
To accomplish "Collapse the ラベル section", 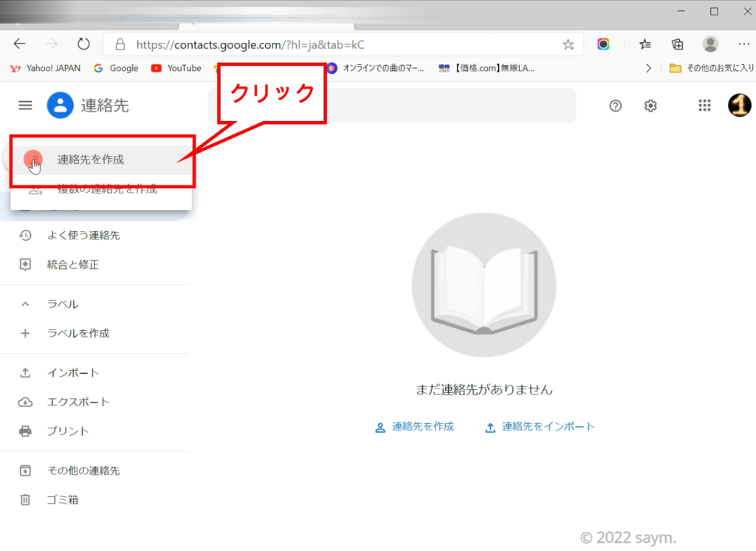I will (x=25, y=304).
